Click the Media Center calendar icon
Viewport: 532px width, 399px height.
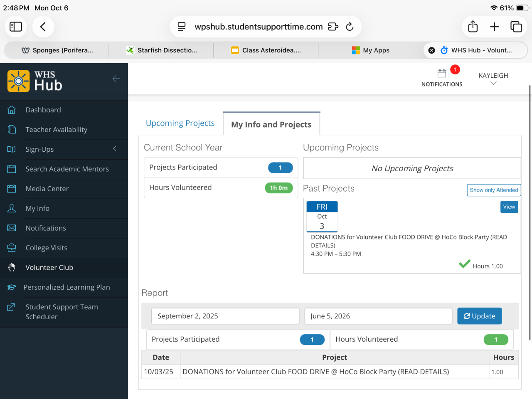pyautogui.click(x=12, y=189)
